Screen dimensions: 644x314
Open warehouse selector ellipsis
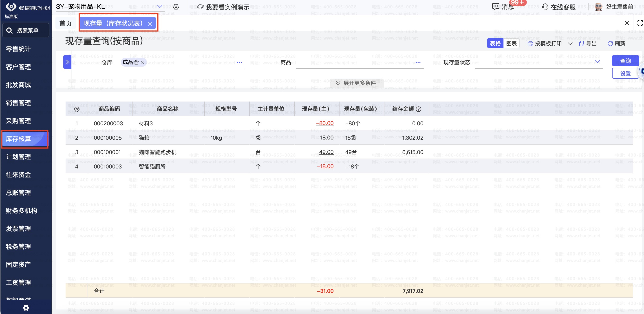coord(239,62)
